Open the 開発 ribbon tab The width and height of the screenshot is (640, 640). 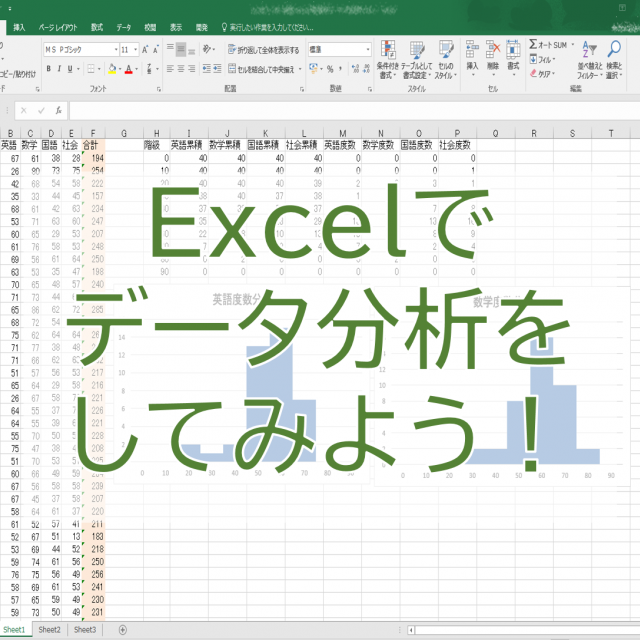202,27
